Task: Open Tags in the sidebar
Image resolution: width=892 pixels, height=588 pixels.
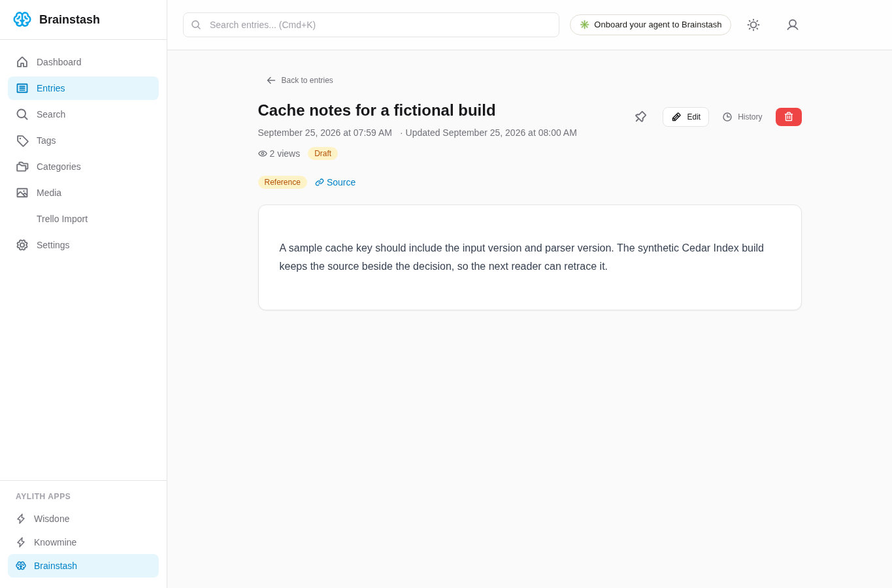Action: pos(83,140)
